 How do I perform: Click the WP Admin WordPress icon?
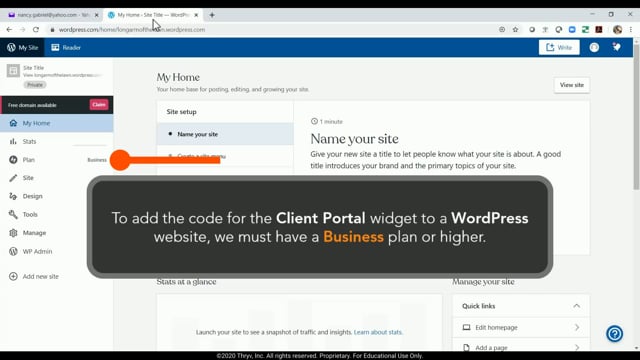tap(13, 251)
